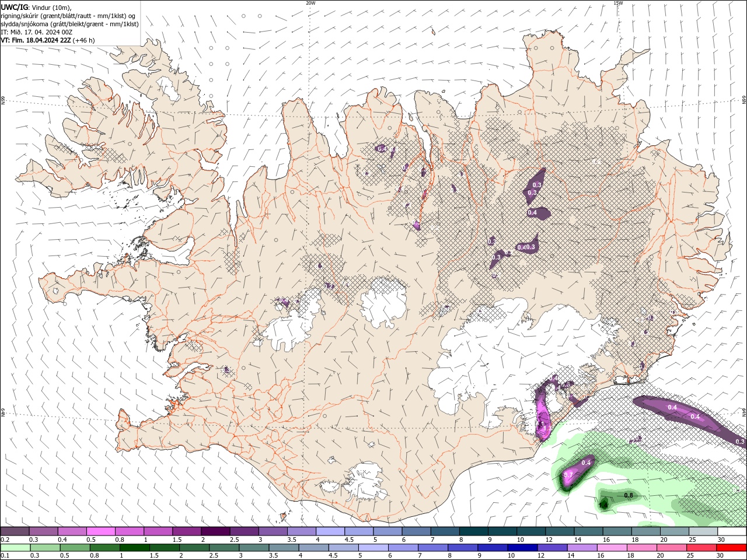
Task: Pick the 4 light lavender swatch in upper legend
Action: [x=330, y=531]
